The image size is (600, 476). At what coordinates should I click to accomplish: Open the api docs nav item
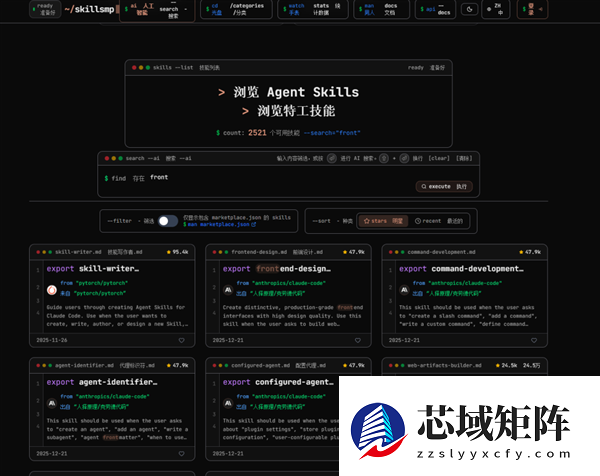coord(436,9)
